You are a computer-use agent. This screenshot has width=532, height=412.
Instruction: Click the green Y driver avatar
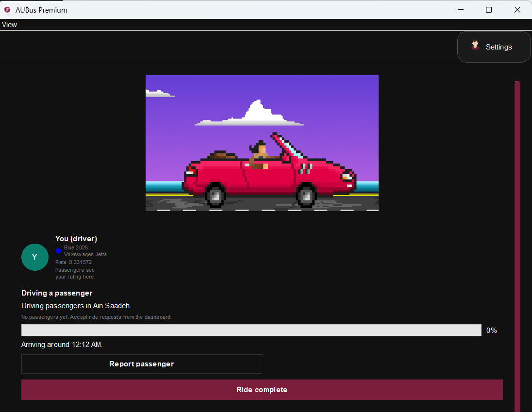[35, 257]
